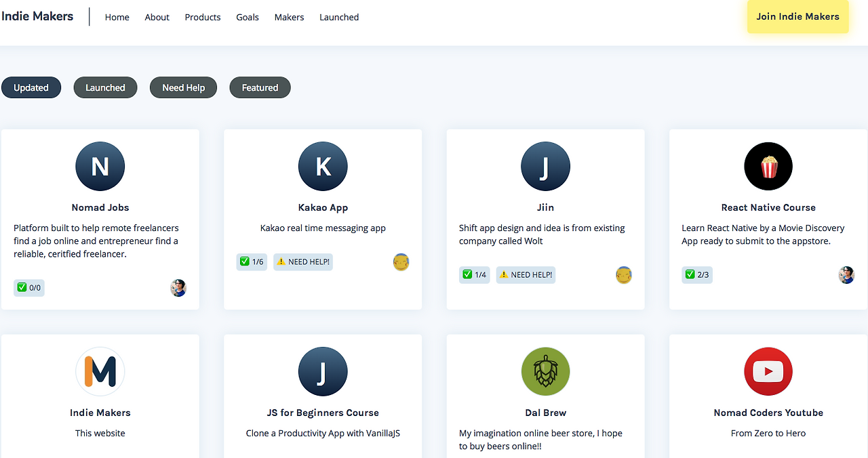Click the Jiin J avatar icon
868x458 pixels.
point(545,166)
